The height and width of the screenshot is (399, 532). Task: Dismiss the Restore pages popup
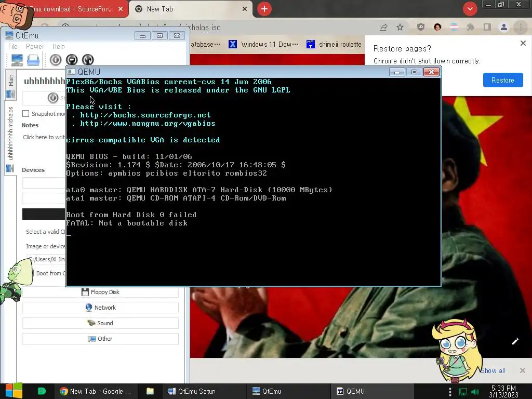click(523, 43)
